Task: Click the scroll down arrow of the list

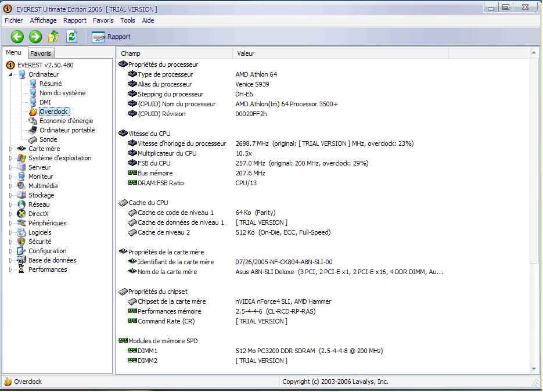Action: tap(534, 369)
